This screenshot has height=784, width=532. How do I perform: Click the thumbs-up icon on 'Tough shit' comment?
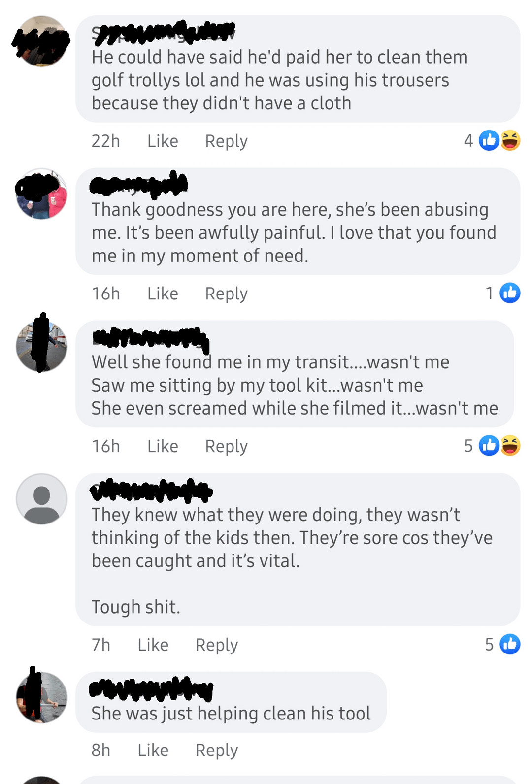510,645
